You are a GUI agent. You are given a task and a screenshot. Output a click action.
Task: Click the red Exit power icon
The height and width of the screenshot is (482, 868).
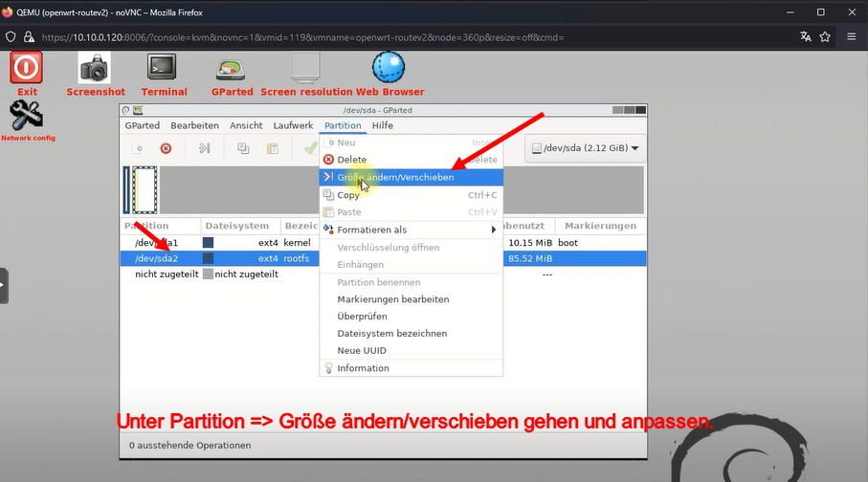click(x=27, y=69)
